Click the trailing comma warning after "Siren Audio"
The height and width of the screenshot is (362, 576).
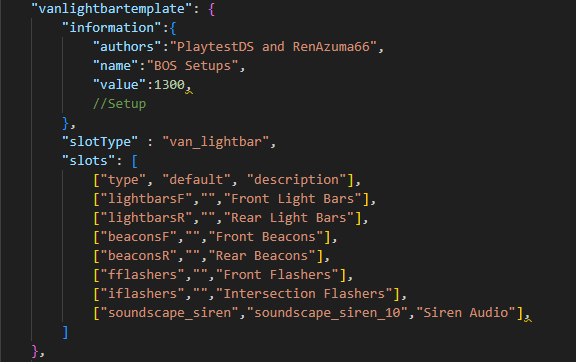[x=528, y=318]
